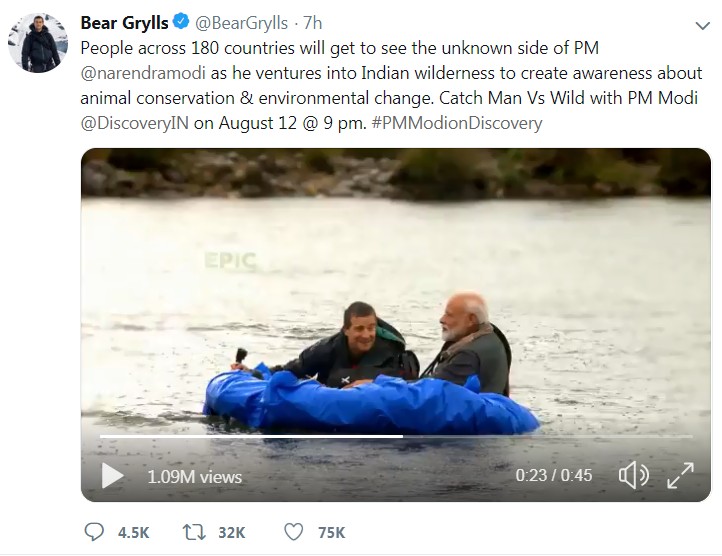Play the video
The width and height of the screenshot is (722, 556).
[x=112, y=476]
